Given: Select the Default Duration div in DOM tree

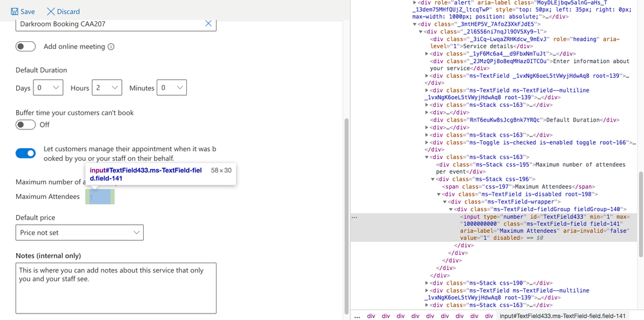Looking at the screenshot, I should pyautogui.click(x=524, y=120).
